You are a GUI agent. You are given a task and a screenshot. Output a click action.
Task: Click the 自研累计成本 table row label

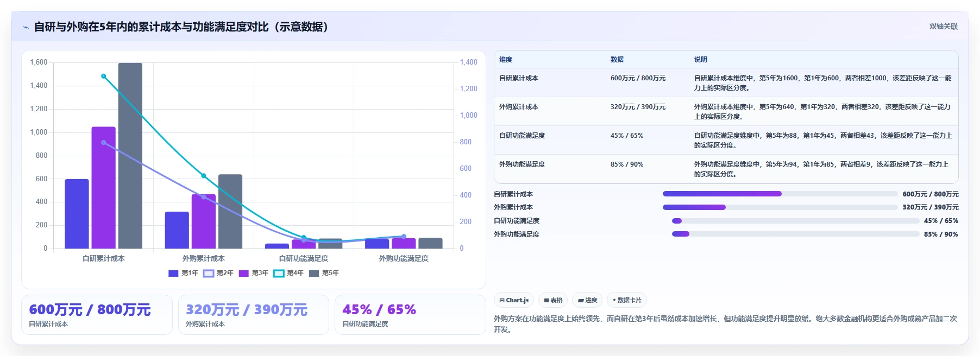(x=519, y=78)
